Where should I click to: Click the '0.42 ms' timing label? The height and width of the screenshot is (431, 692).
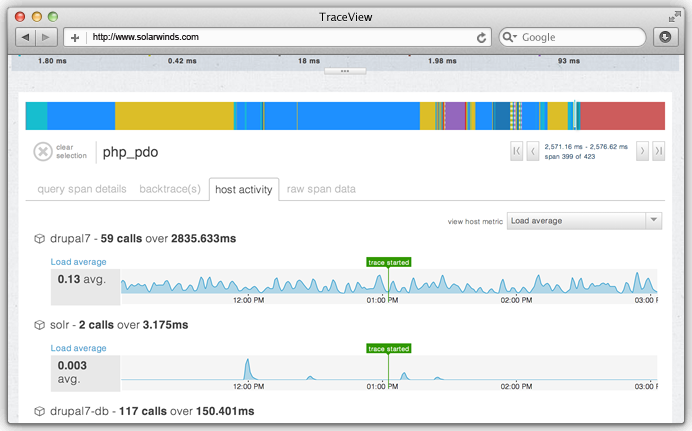[x=182, y=61]
